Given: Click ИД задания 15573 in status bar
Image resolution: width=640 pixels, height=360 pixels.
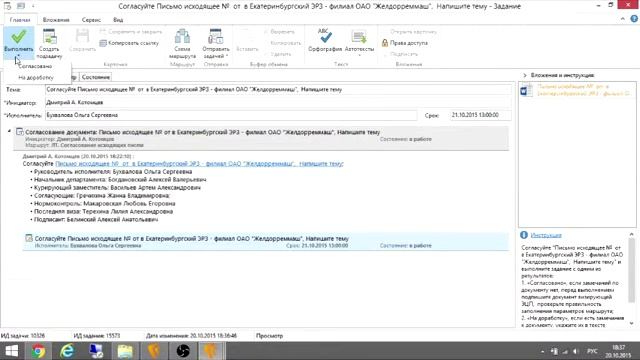Looking at the screenshot, I should click(97, 336).
